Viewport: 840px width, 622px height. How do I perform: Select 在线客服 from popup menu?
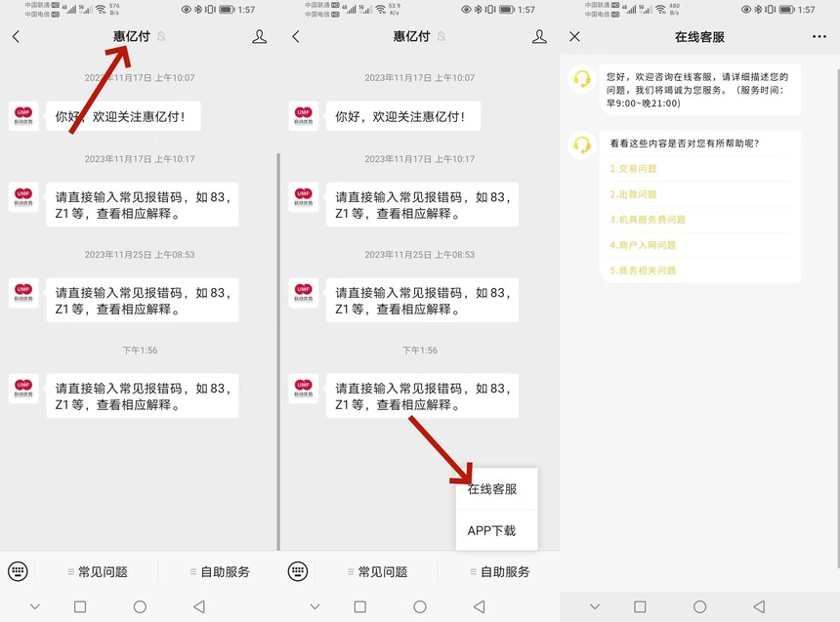[x=496, y=488]
